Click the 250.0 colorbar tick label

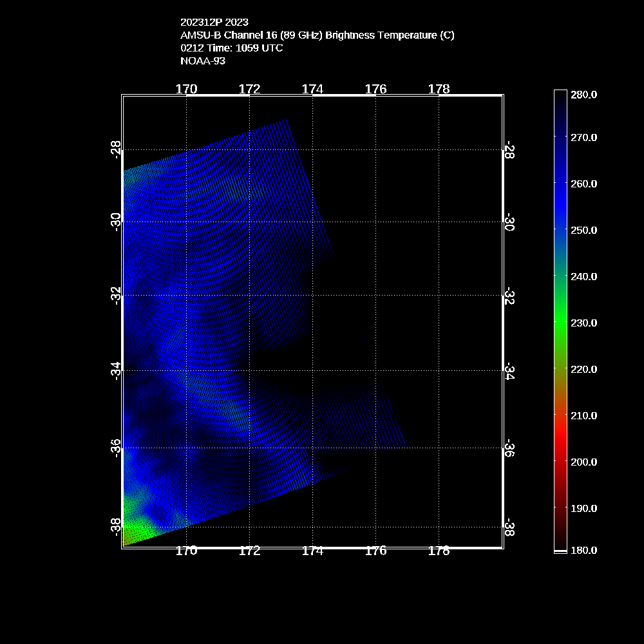[584, 230]
